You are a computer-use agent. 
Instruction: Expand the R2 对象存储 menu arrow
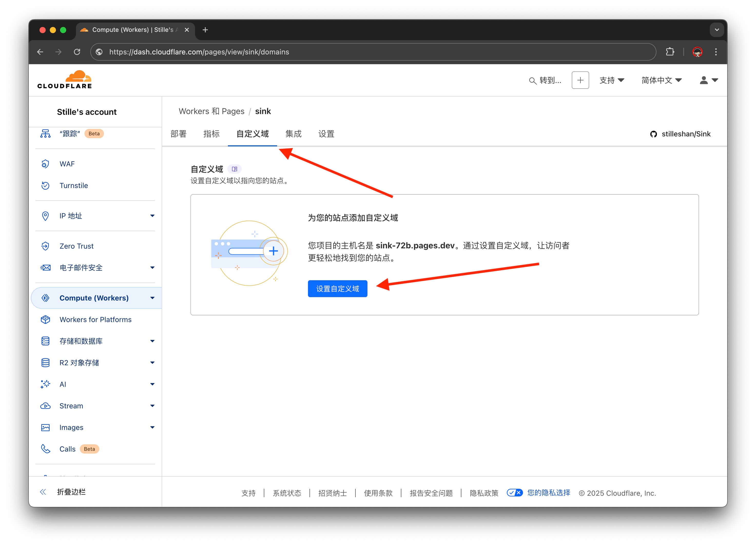152,363
